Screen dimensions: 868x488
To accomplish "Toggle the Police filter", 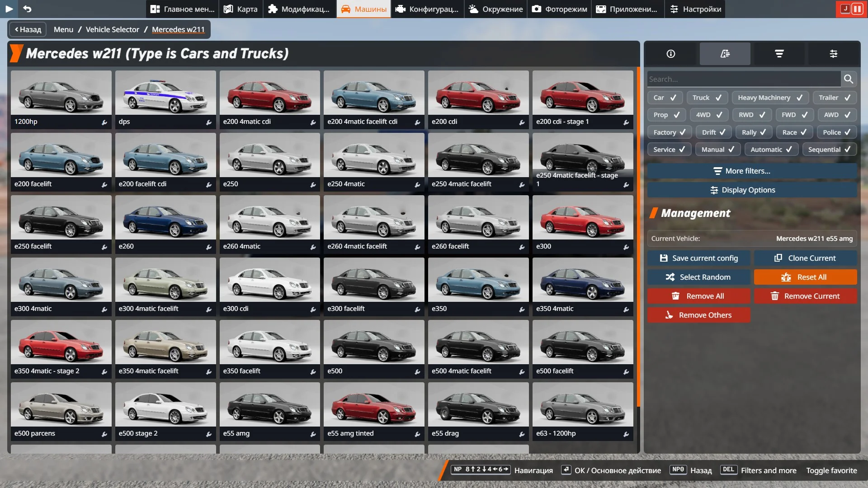I will coord(837,132).
